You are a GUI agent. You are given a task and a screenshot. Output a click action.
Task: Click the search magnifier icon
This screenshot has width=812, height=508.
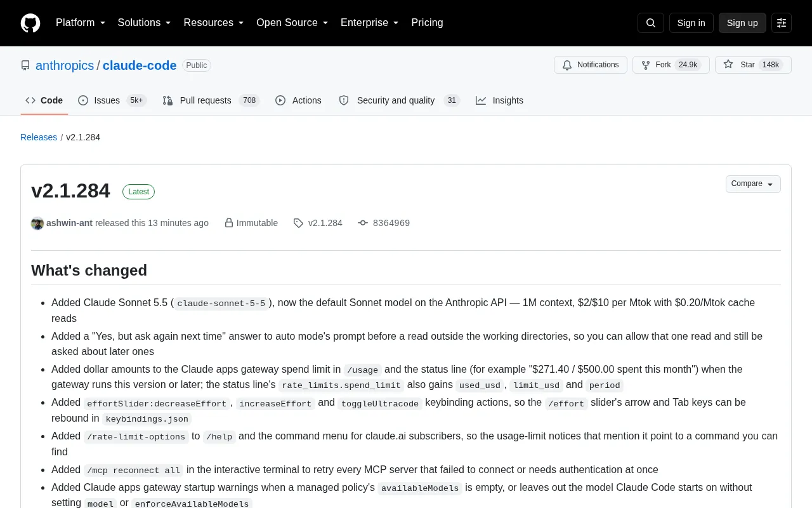point(651,23)
